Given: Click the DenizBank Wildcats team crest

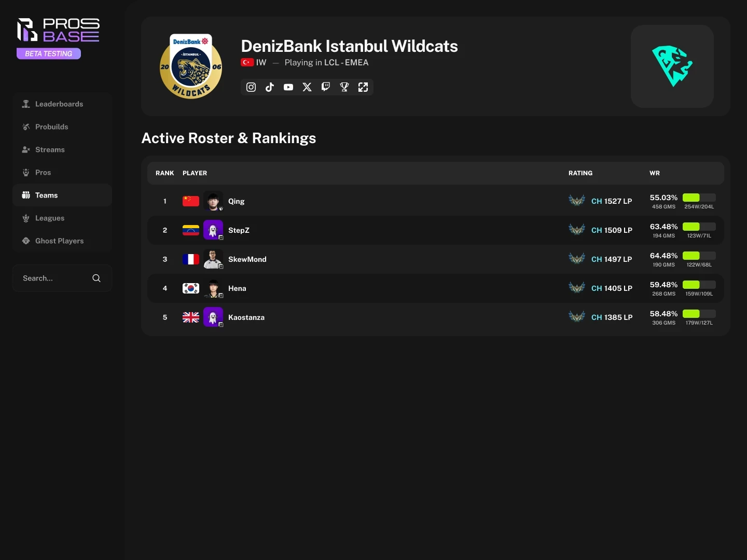Looking at the screenshot, I should [191, 66].
